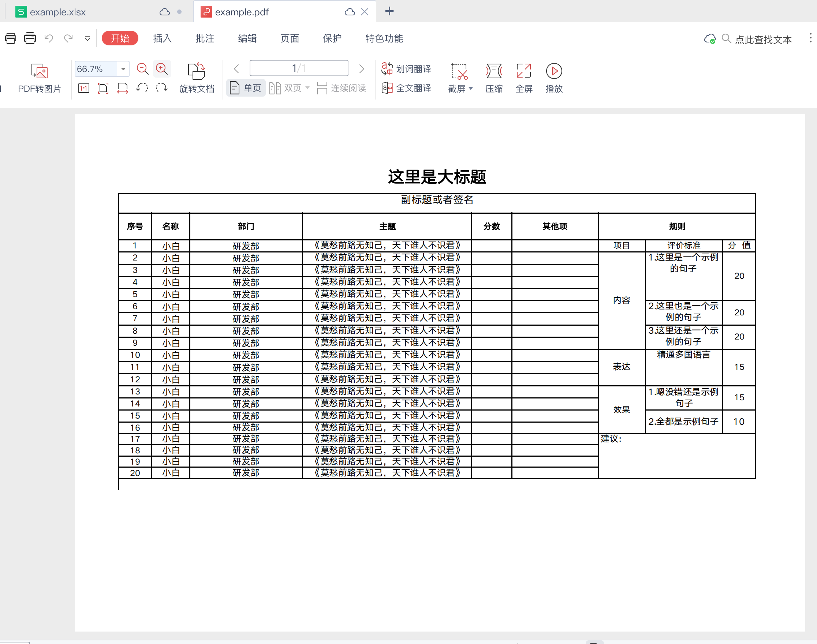817x644 pixels.
Task: Click the PDF转图片 conversion icon
Action: pos(39,71)
